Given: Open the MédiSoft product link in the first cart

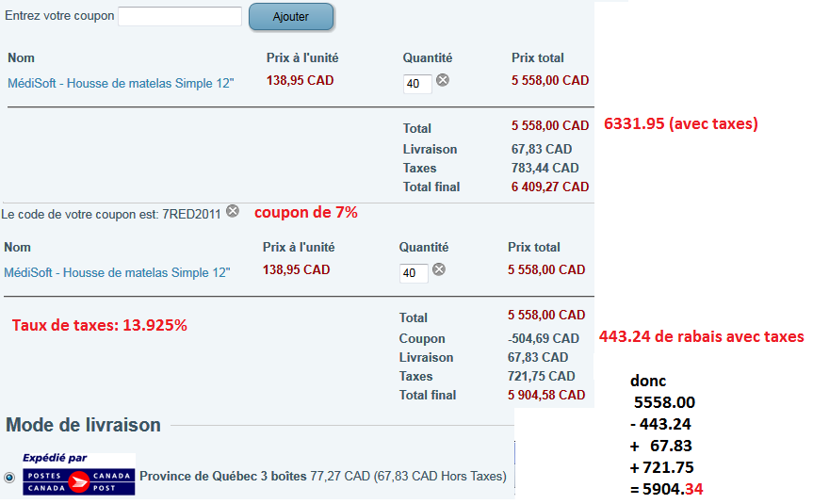Looking at the screenshot, I should click(x=121, y=83).
